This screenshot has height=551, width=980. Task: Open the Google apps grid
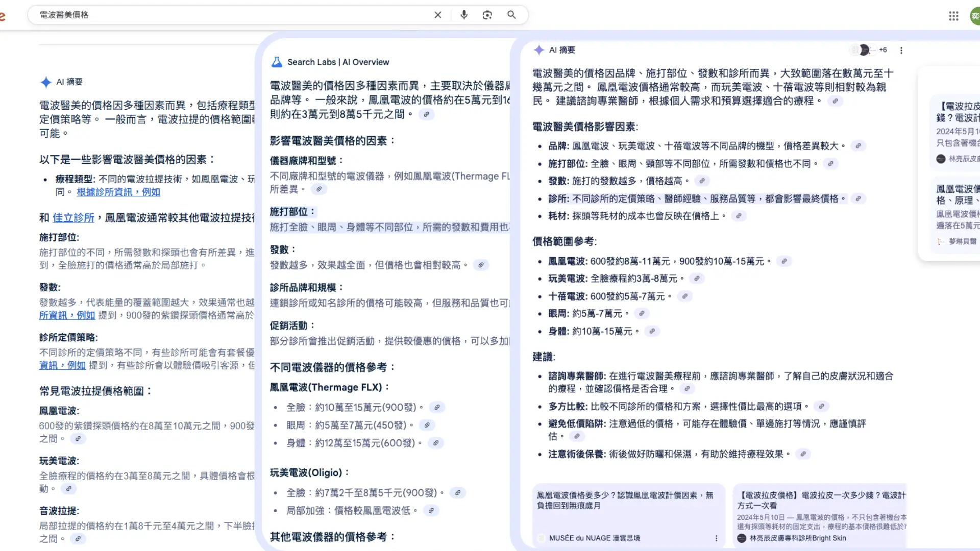point(953,16)
